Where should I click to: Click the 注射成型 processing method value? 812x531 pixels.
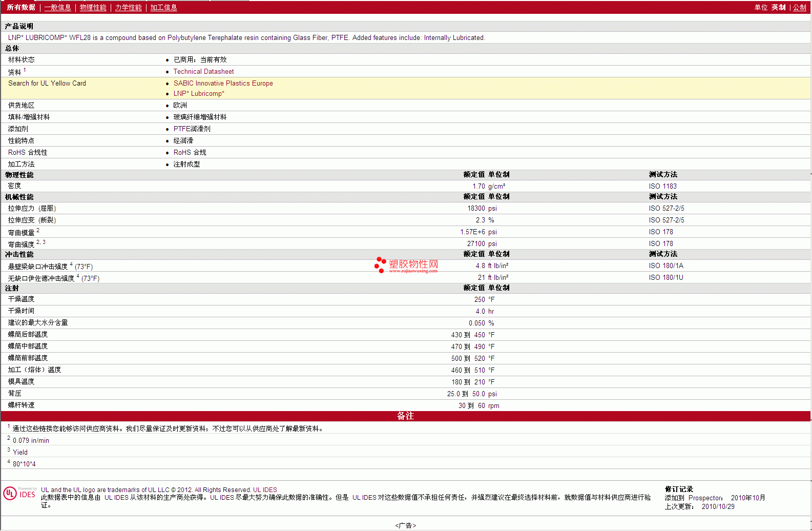pos(186,165)
